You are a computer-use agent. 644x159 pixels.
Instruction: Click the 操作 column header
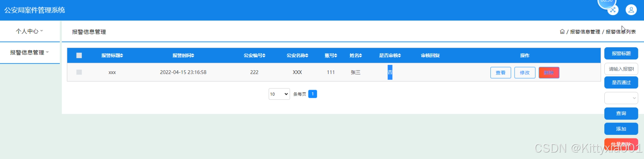pyautogui.click(x=525, y=56)
